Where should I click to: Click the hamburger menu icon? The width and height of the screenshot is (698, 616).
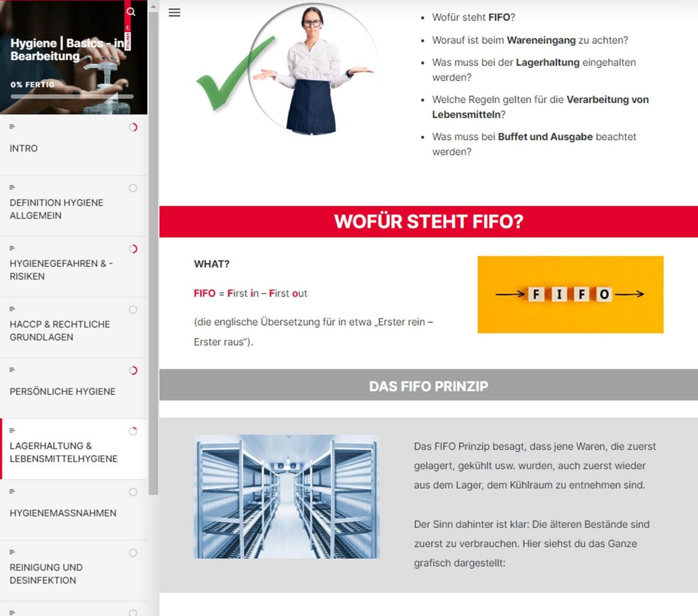click(174, 13)
